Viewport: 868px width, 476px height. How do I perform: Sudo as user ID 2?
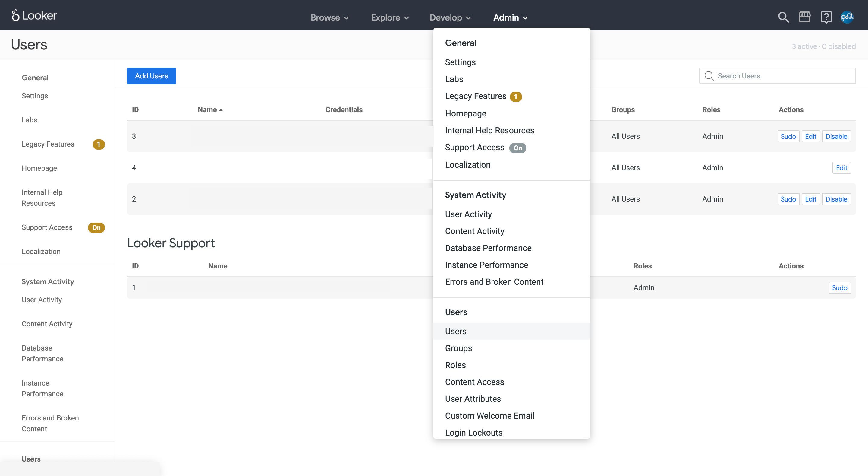(788, 199)
